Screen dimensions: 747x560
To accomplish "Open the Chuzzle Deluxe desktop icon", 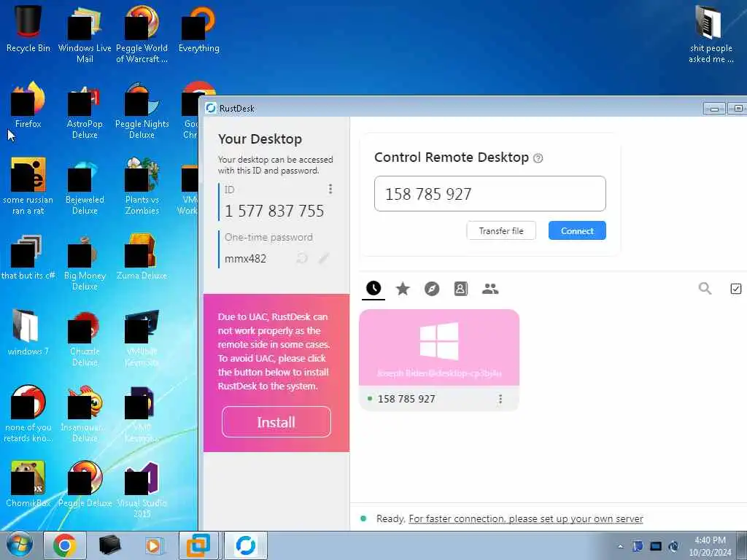I will click(85, 338).
